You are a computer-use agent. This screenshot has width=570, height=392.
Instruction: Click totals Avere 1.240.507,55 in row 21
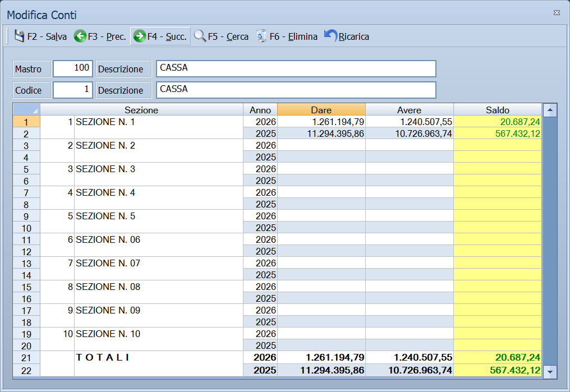pos(410,357)
